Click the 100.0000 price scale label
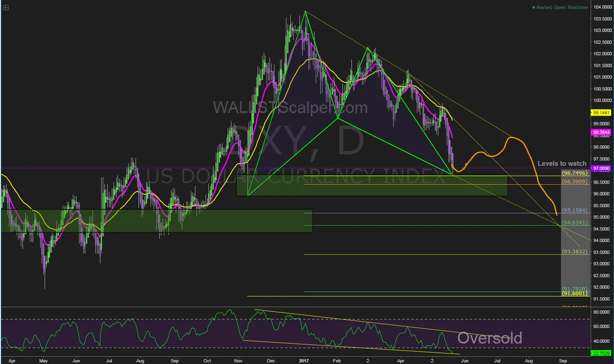Screen dimensions: 614x364 click(602, 101)
